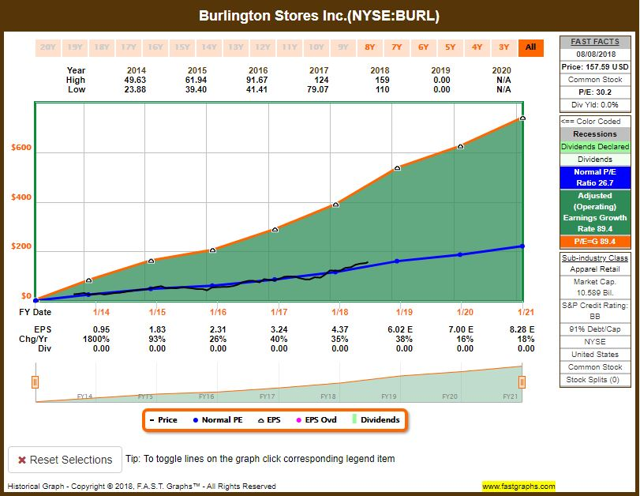Image resolution: width=640 pixels, height=496 pixels.
Task: Toggle the EPS legend item
Action: [269, 420]
